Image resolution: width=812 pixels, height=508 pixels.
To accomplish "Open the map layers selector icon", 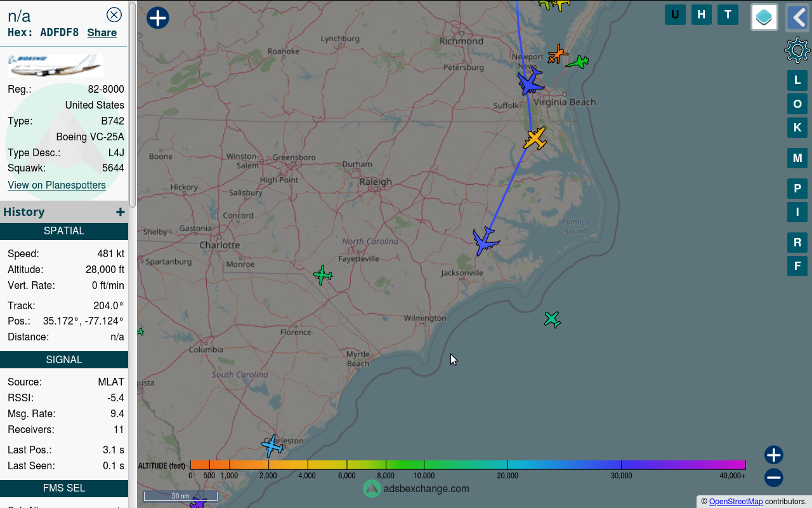I will point(764,17).
